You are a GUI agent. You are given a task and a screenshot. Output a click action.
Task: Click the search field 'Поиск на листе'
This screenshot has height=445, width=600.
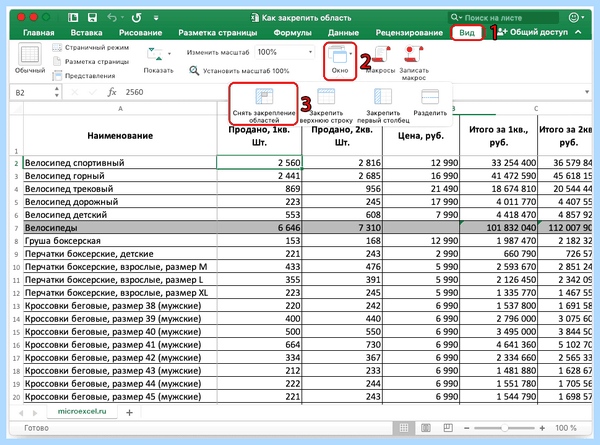(503, 18)
